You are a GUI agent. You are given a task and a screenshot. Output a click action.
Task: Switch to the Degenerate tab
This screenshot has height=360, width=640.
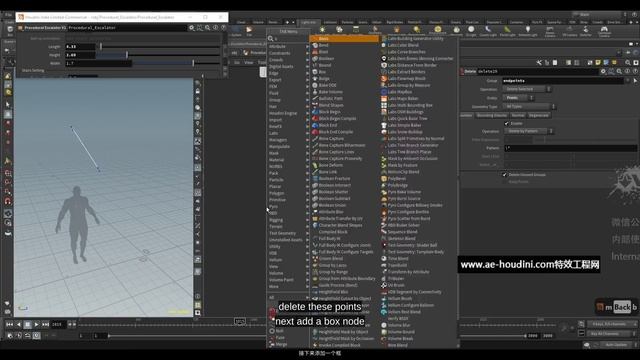pyautogui.click(x=538, y=116)
